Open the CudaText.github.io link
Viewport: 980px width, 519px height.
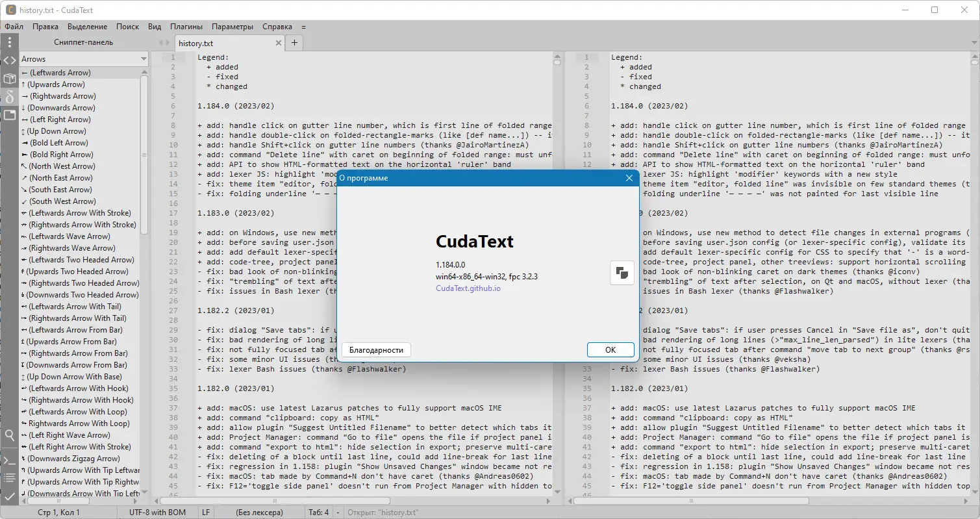click(468, 288)
